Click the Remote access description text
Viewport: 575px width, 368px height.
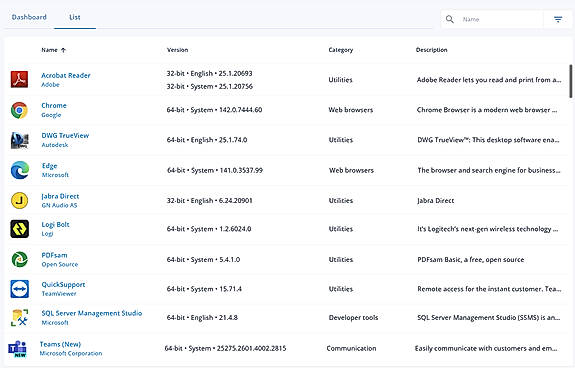tap(489, 289)
